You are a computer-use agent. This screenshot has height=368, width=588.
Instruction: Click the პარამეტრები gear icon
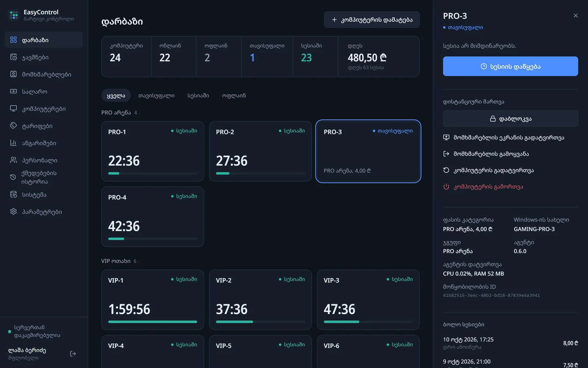pos(14,212)
